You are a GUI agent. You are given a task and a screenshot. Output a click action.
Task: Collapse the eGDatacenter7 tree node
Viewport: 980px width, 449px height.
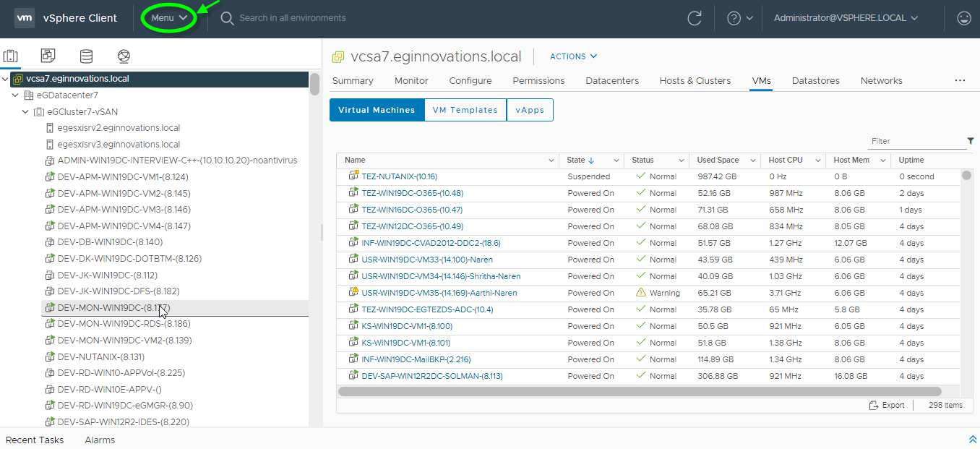tap(16, 95)
